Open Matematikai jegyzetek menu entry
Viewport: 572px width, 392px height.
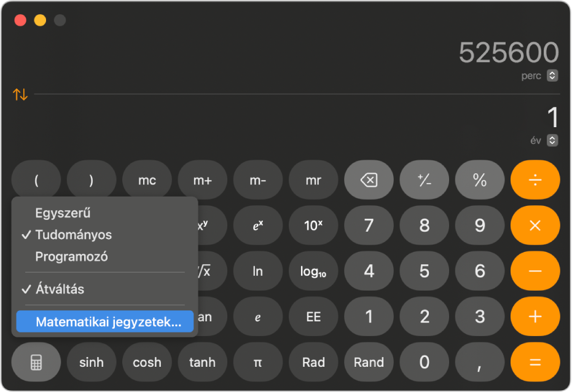pyautogui.click(x=108, y=321)
